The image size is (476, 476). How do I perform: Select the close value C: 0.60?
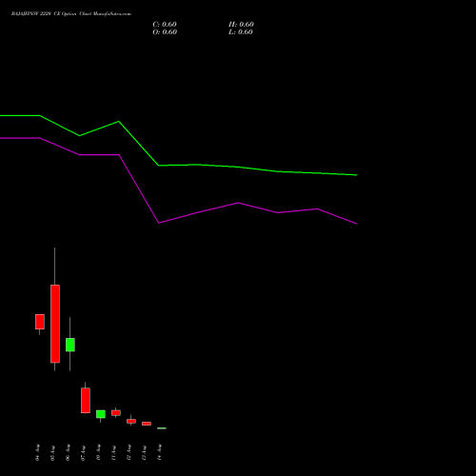(165, 25)
